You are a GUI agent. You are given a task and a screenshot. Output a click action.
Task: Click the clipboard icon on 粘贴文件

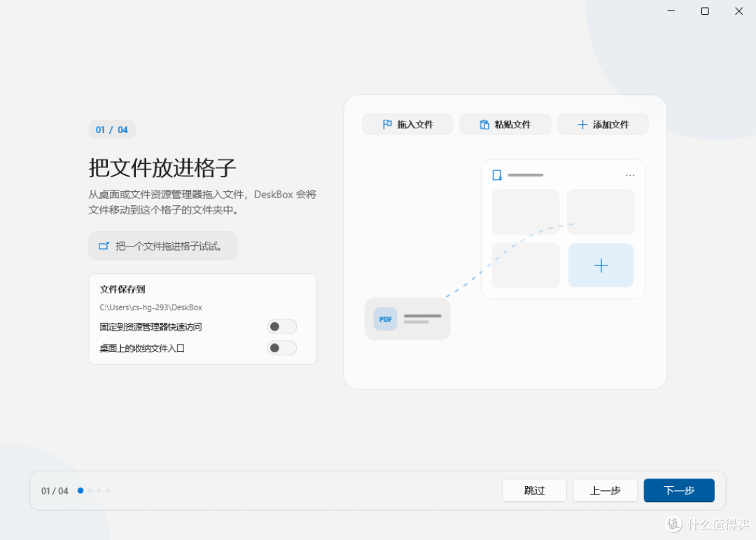point(484,125)
